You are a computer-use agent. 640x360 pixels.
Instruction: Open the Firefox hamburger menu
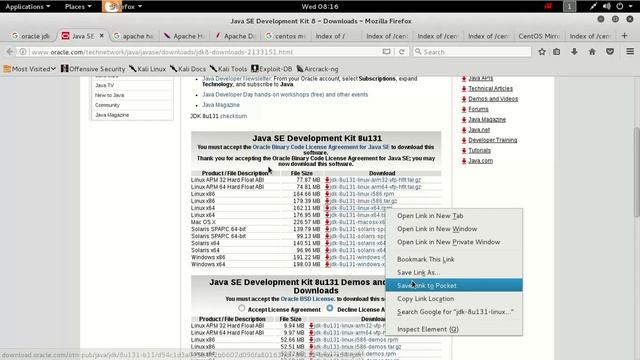coord(630,52)
